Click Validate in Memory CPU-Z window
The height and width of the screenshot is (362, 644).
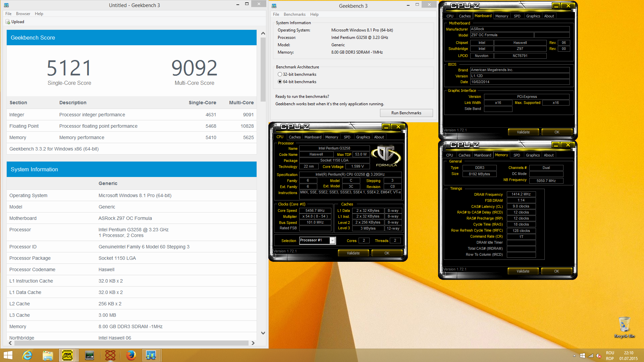coord(523,271)
